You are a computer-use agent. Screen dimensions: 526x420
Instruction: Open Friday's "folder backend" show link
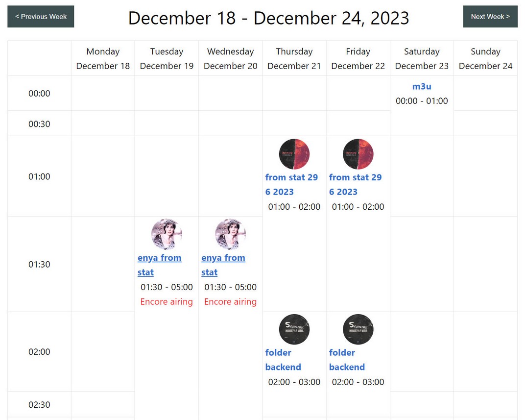click(346, 360)
